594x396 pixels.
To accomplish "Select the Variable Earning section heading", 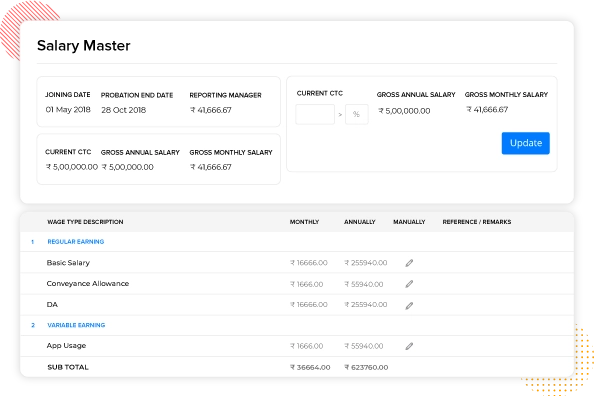I will tap(76, 325).
